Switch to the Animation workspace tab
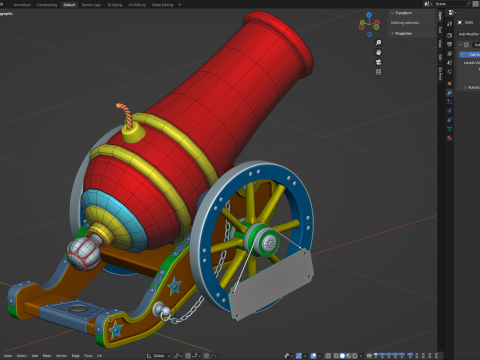 pos(22,5)
